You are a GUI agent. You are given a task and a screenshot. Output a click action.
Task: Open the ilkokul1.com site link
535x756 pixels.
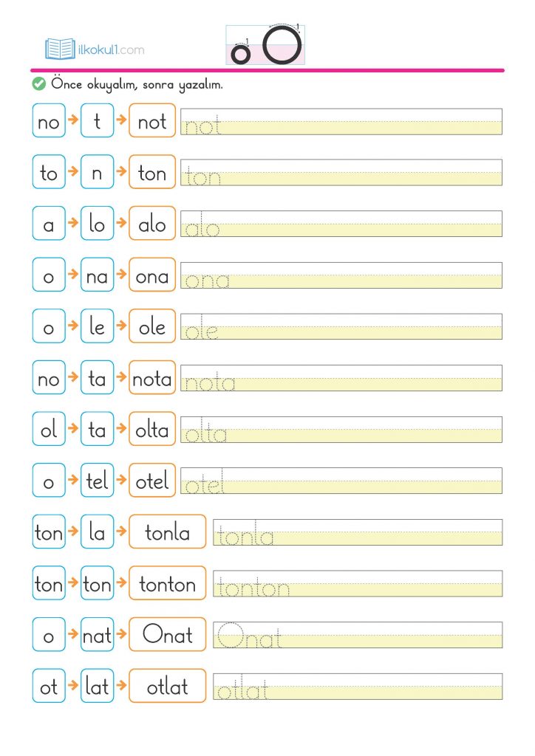click(x=111, y=50)
